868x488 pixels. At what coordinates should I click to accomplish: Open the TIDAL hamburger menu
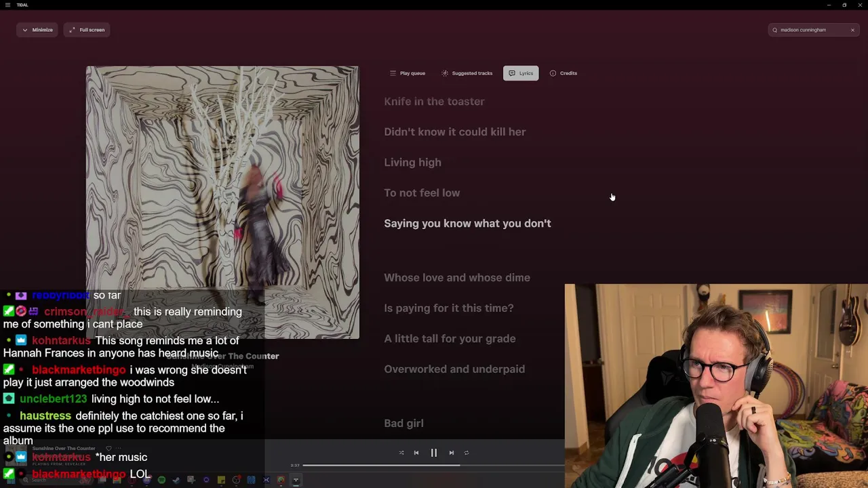coord(7,5)
